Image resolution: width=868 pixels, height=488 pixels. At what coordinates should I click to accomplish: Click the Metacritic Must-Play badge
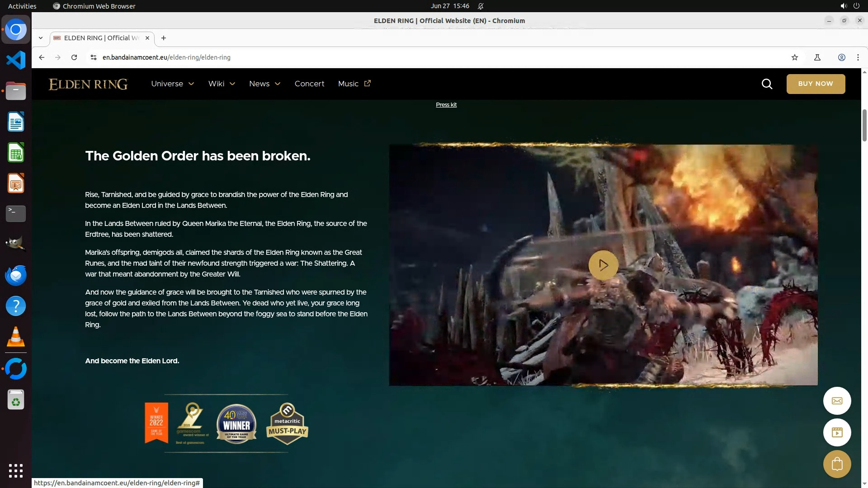pyautogui.click(x=287, y=424)
